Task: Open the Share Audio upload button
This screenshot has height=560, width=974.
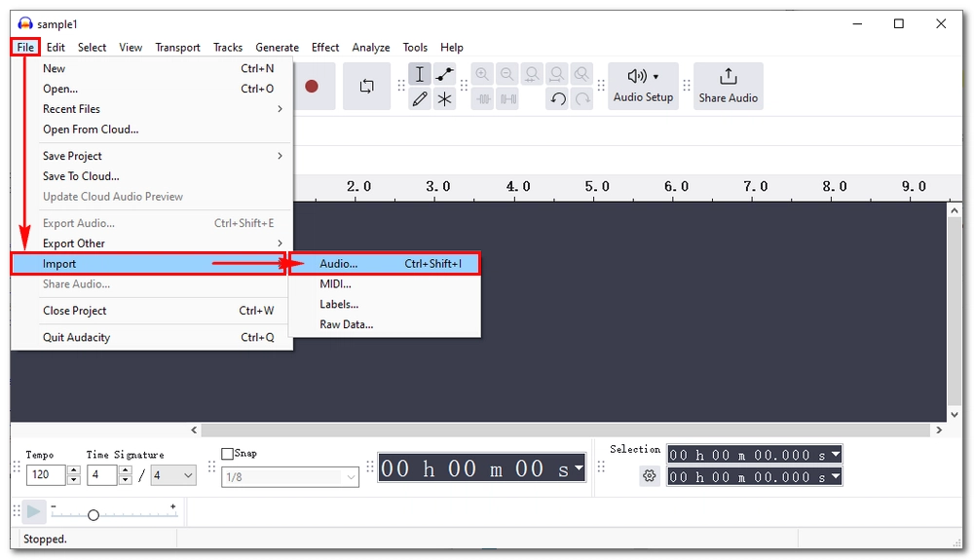Action: coord(728,86)
